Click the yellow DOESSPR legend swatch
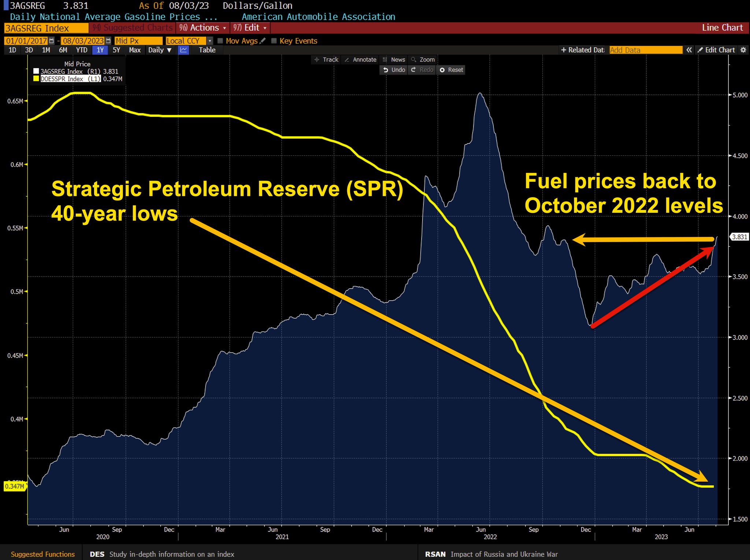This screenshot has width=750, height=560. click(36, 79)
